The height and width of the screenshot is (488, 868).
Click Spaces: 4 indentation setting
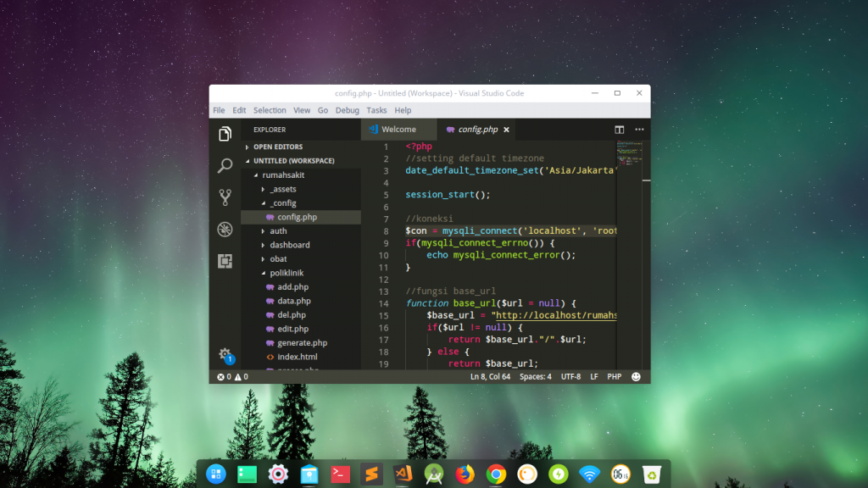coord(535,376)
